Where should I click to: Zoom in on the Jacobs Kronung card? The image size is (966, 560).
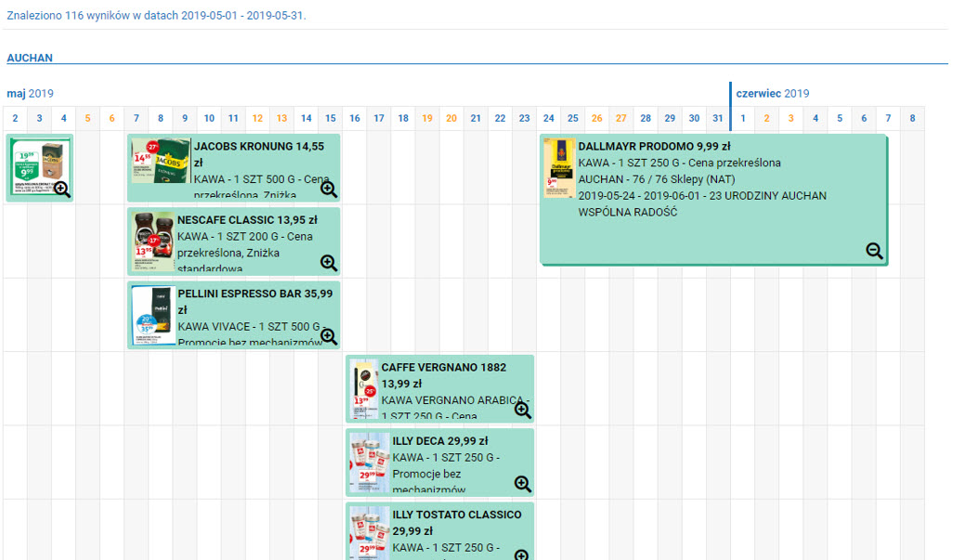pyautogui.click(x=329, y=189)
